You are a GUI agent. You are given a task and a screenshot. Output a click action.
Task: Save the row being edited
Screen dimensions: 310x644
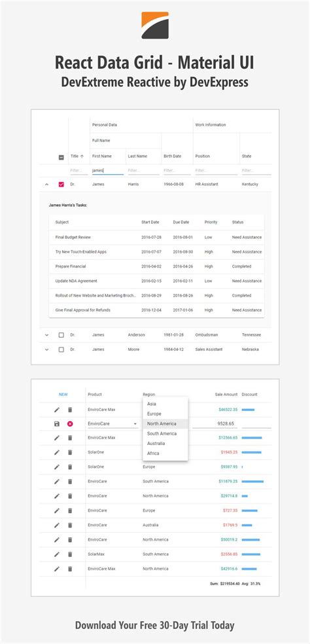point(57,423)
